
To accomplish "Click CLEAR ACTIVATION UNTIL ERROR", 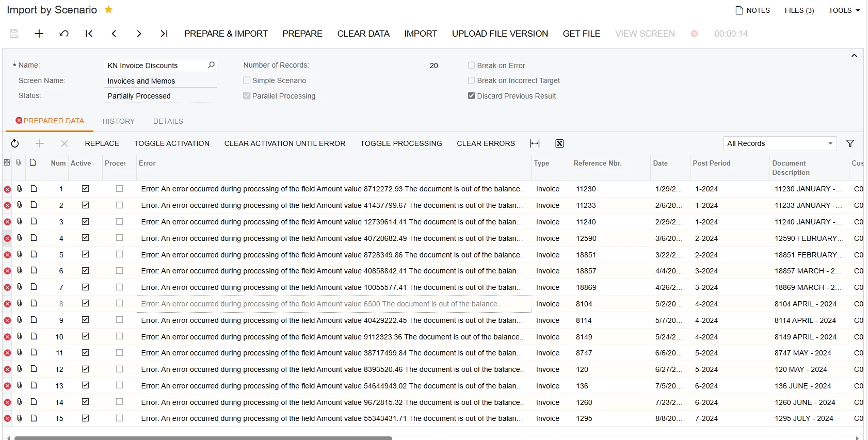I will tap(285, 143).
